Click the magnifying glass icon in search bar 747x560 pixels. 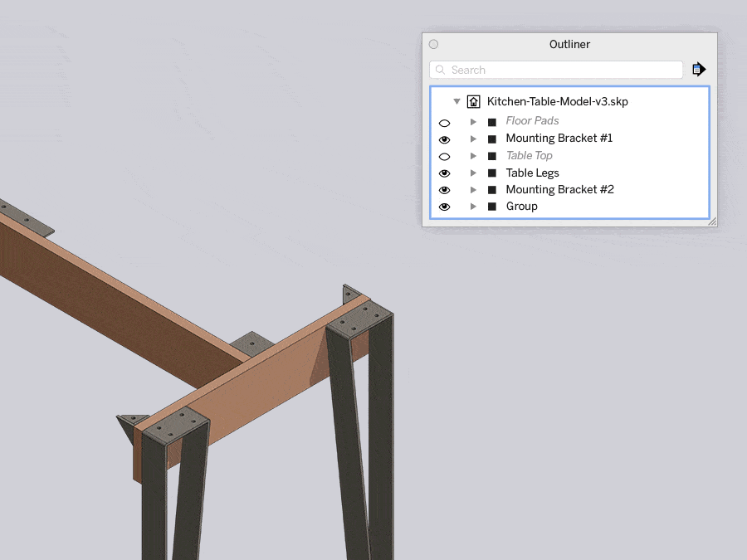pyautogui.click(x=440, y=70)
